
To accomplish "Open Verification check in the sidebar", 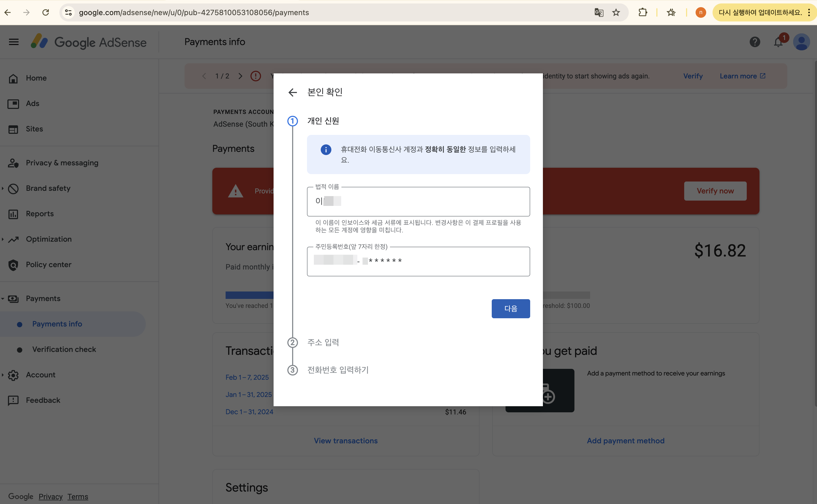I will click(x=64, y=349).
